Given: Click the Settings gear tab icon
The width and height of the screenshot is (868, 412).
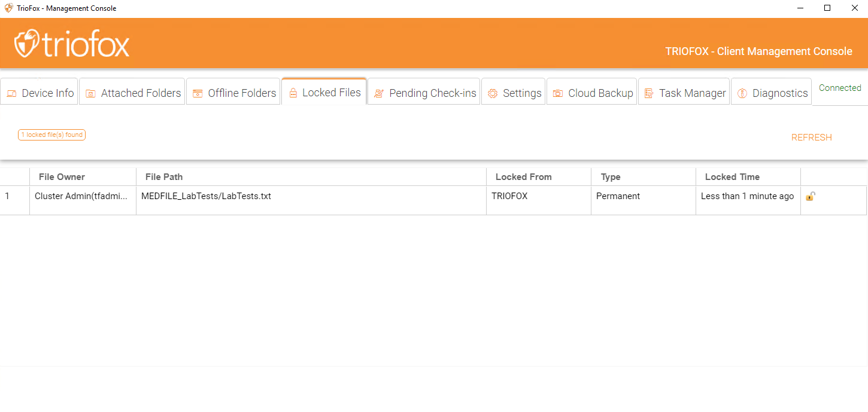Looking at the screenshot, I should [493, 93].
